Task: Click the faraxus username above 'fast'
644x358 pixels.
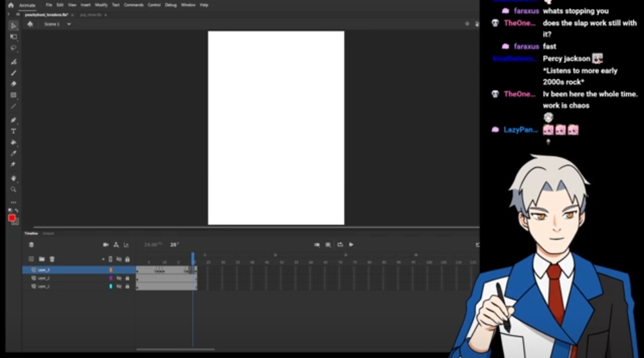Action: click(x=526, y=46)
